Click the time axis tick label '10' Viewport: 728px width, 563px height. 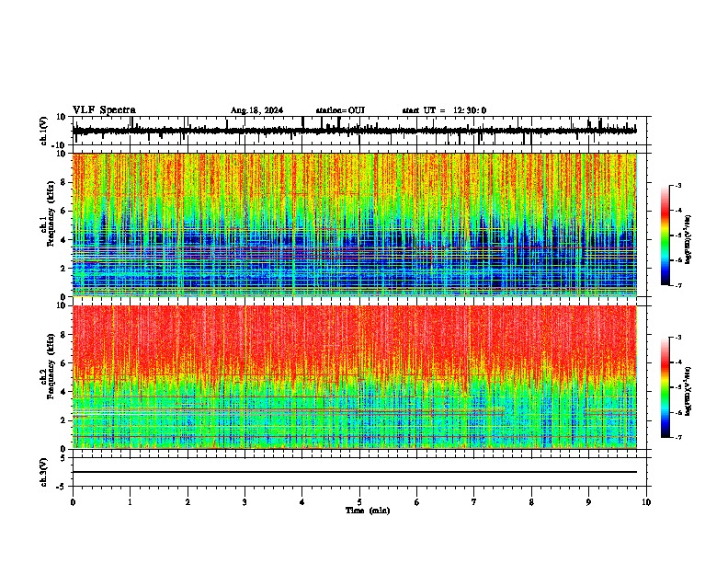pos(646,502)
